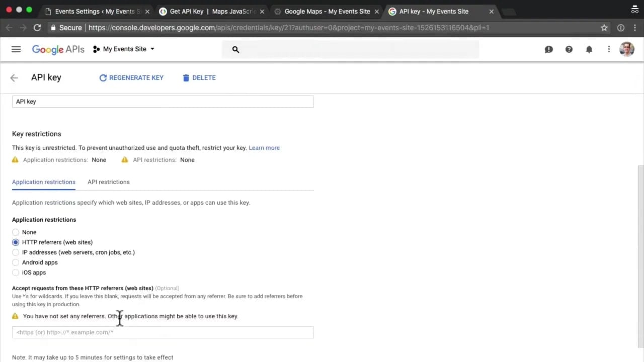This screenshot has width=644, height=362.
Task: Click the page vertical scrollbar
Action: [x=640, y=256]
